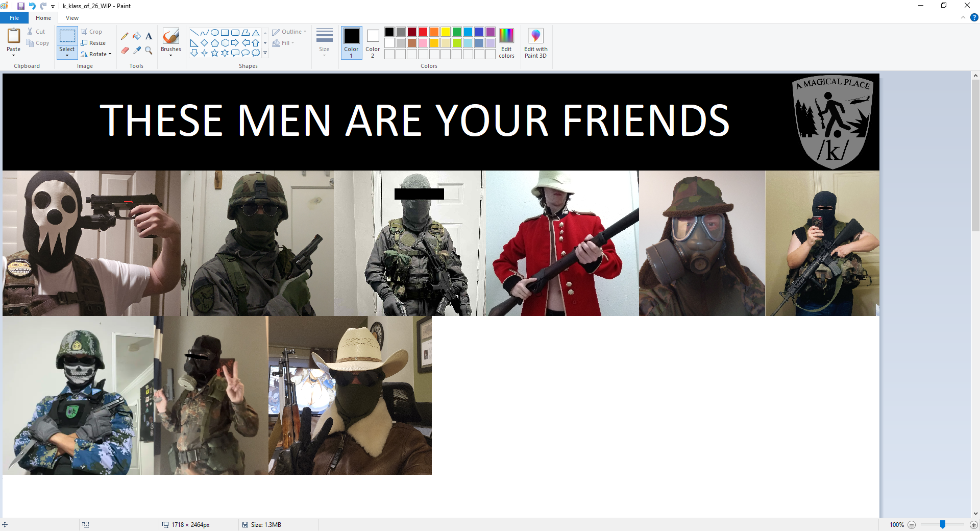Open the Edit colors dialog
This screenshot has width=980, height=531.
click(506, 43)
